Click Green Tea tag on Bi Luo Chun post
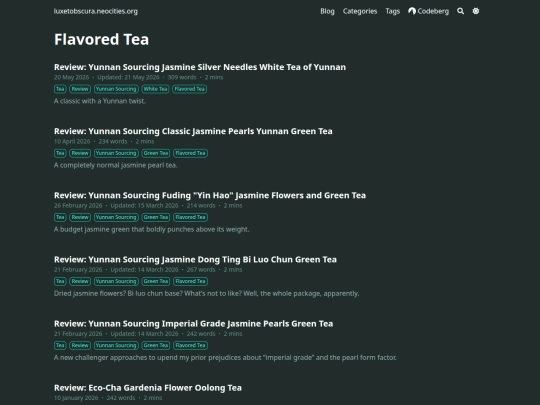The height and width of the screenshot is (405, 540). click(x=156, y=281)
